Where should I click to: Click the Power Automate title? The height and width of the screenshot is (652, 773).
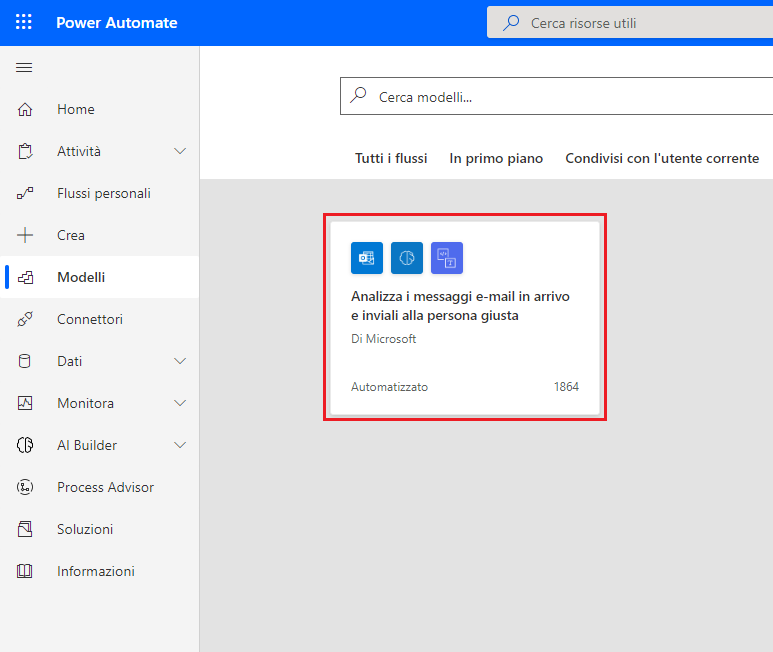[117, 23]
